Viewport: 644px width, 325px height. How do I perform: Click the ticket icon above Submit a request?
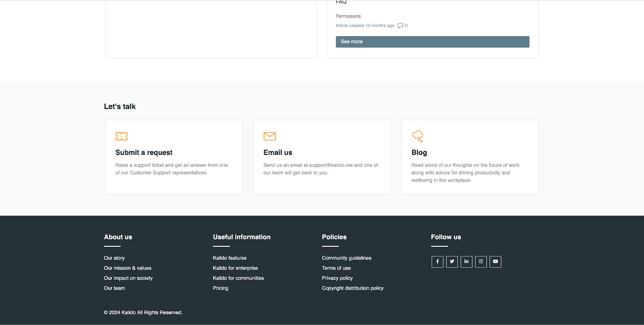click(x=122, y=136)
